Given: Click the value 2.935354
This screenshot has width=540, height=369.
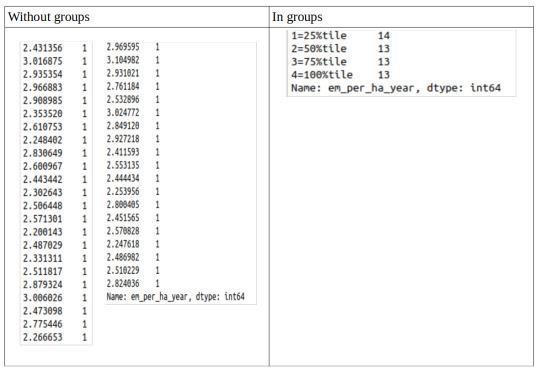Looking at the screenshot, I should pyautogui.click(x=43, y=74).
